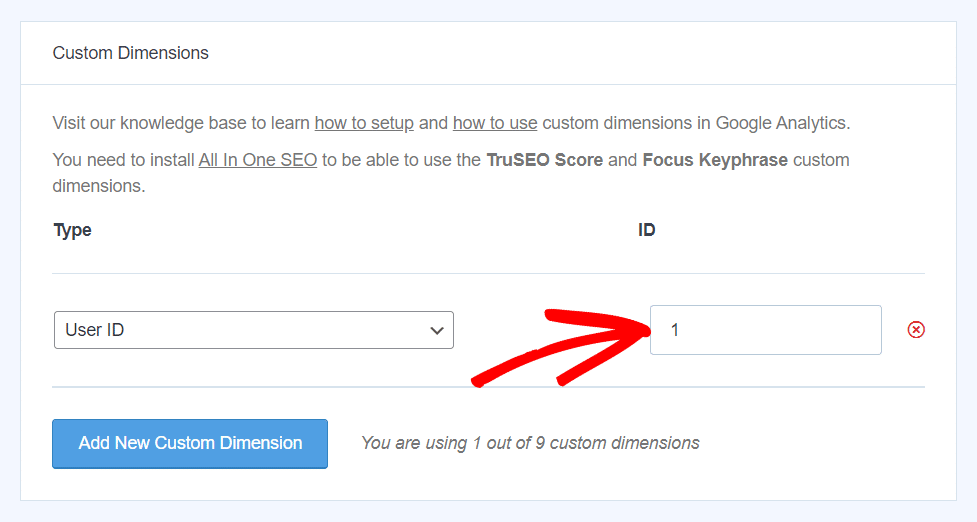Select the value 1 in ID box

[674, 330]
